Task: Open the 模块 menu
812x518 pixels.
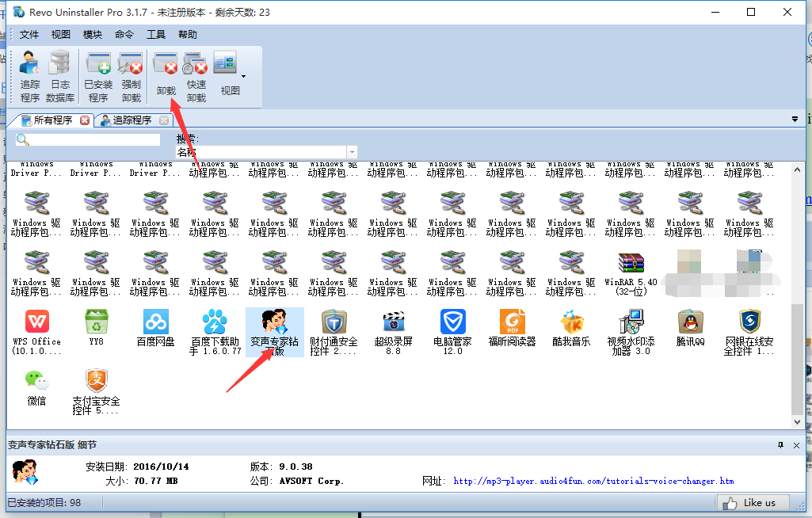Action: coord(92,35)
